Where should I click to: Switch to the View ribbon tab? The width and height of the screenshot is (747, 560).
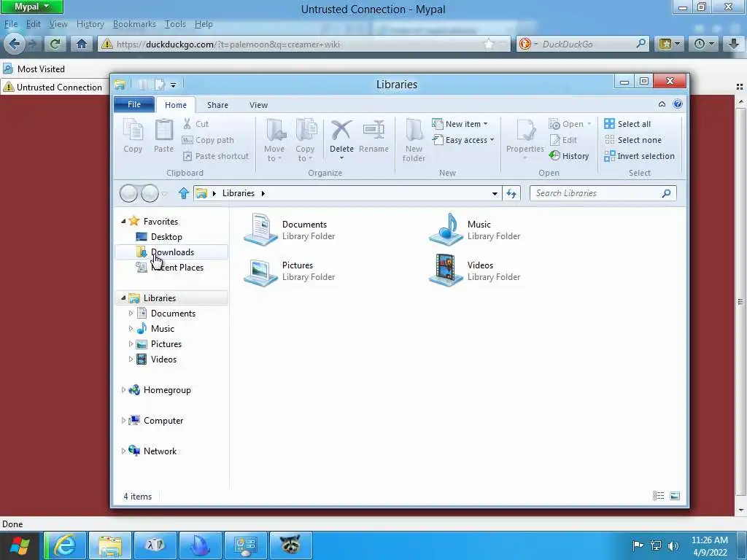(259, 105)
